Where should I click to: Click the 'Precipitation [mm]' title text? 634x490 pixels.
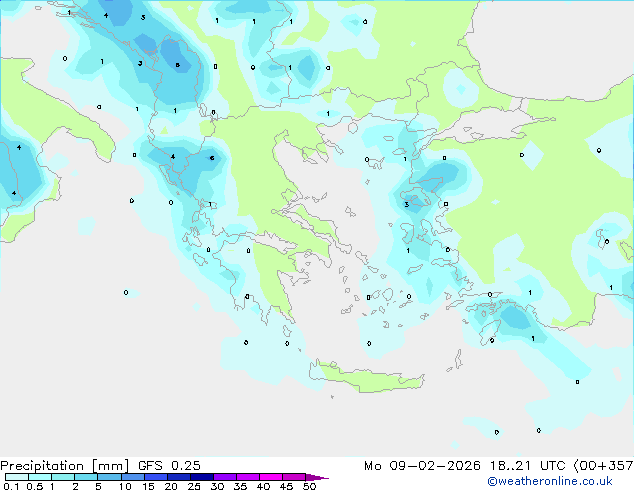coord(64,466)
